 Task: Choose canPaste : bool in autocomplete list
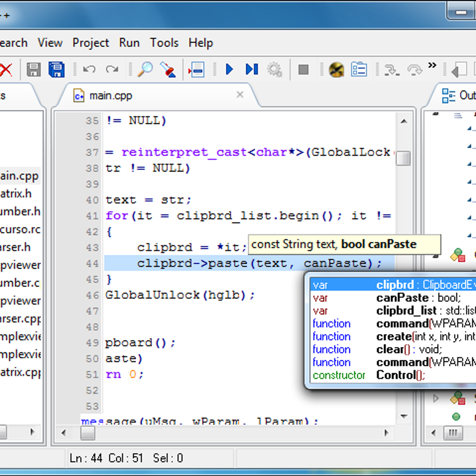pos(393,298)
